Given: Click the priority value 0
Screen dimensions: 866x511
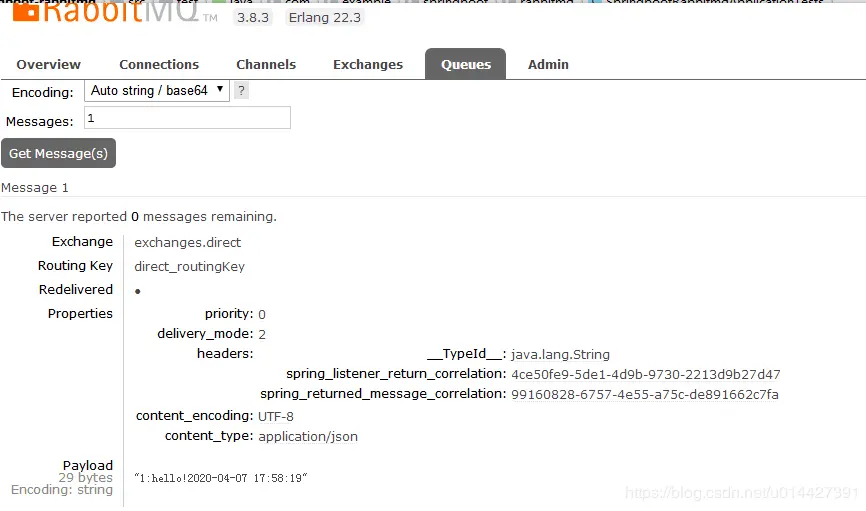Looking at the screenshot, I should [262, 314].
